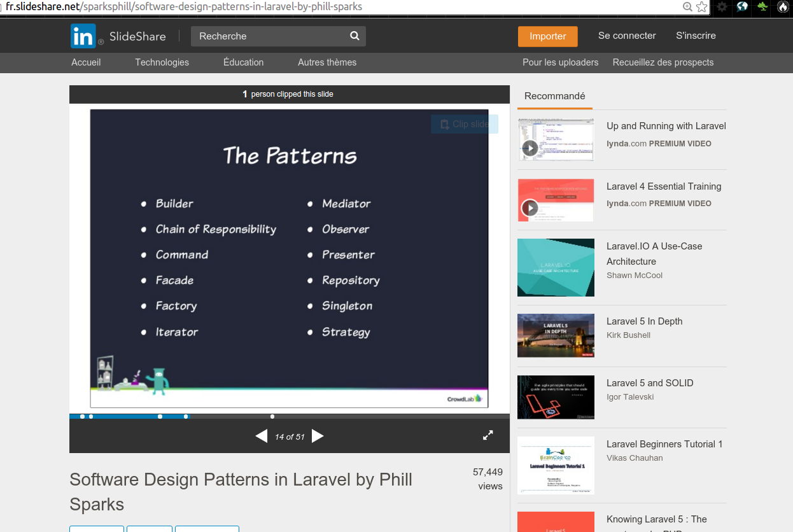Click the browser zoom magnifier icon
Viewport: 793px width, 532px height.
687,7
